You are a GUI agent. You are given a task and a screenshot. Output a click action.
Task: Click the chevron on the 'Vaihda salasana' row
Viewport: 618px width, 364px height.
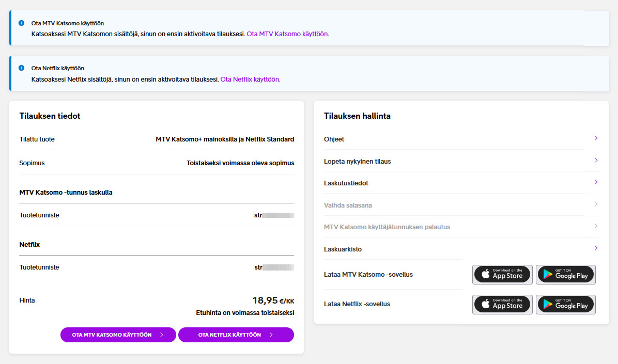(x=596, y=204)
